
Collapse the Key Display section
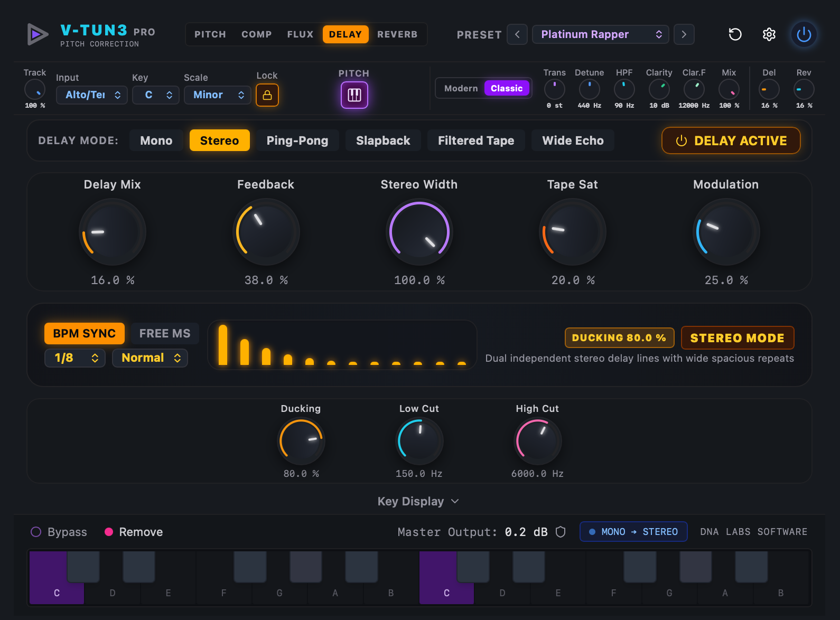[x=419, y=501]
